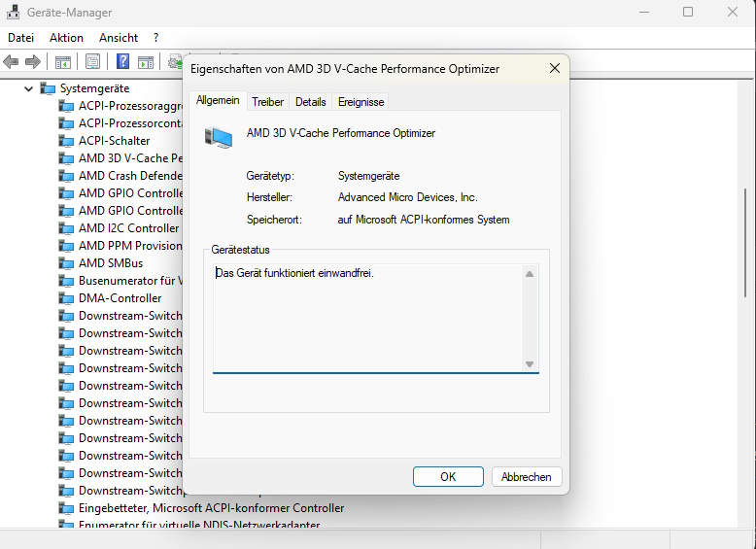This screenshot has width=756, height=549.
Task: Click the device tree vertical scrollbar thumb
Action: tap(745, 243)
